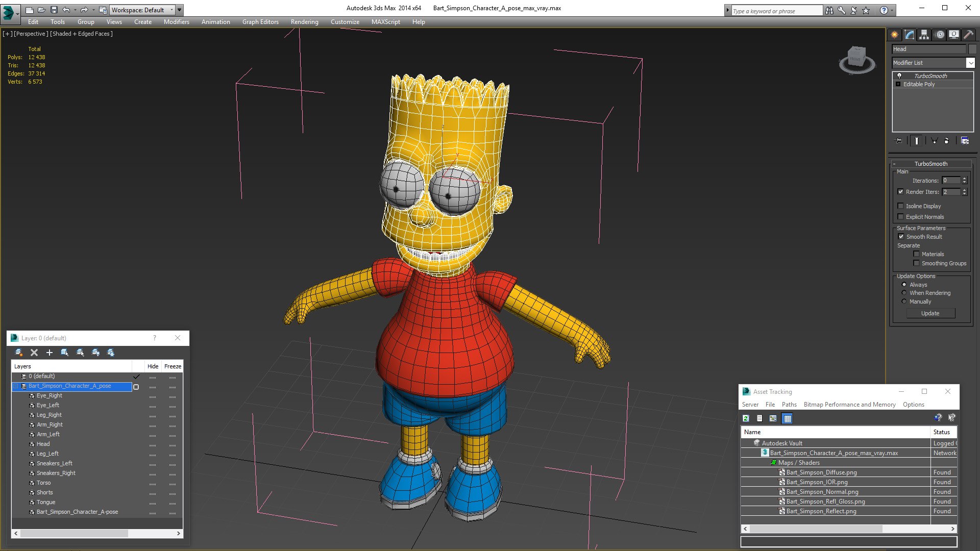The width and height of the screenshot is (980, 551).
Task: Open the Display command panel tab
Action: [953, 35]
